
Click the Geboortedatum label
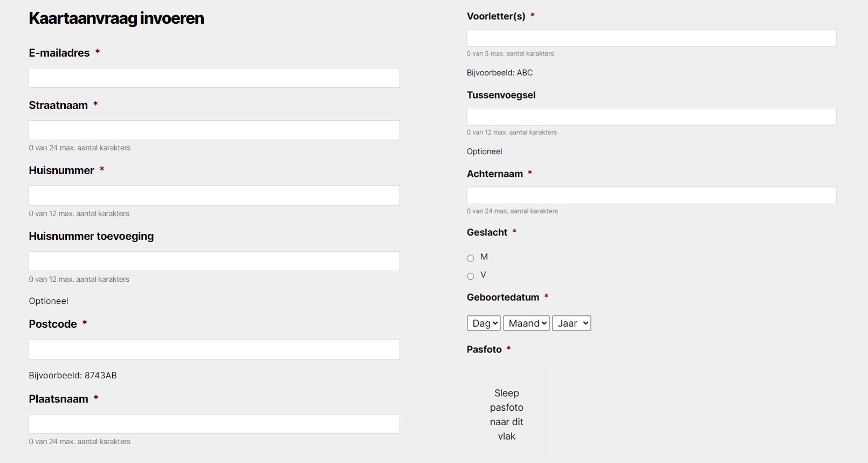[x=502, y=298]
